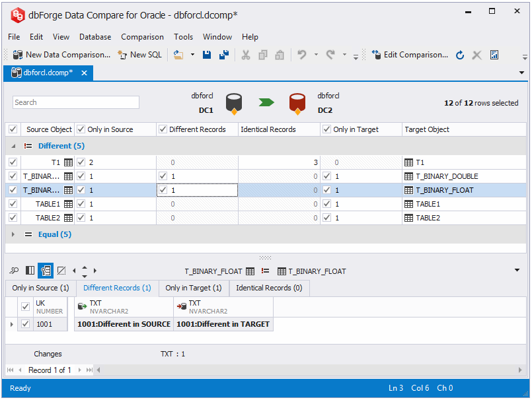532x400 pixels.
Task: Toggle the Only in Source header checkbox
Action: coord(81,129)
